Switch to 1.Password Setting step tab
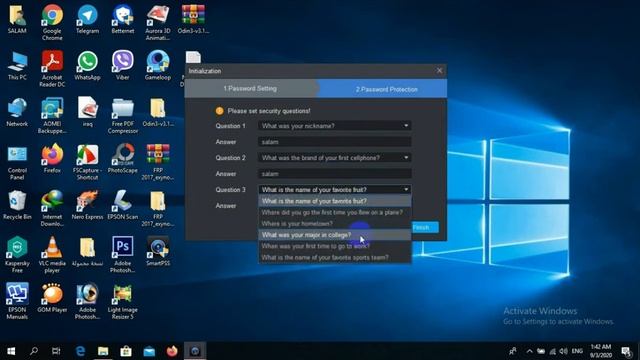The image size is (640, 360). (x=250, y=89)
